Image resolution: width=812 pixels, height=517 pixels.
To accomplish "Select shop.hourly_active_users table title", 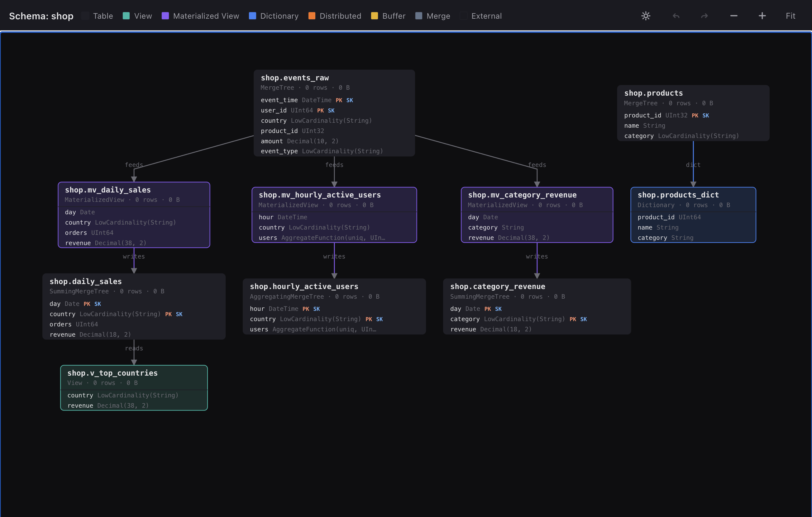I will 304,287.
